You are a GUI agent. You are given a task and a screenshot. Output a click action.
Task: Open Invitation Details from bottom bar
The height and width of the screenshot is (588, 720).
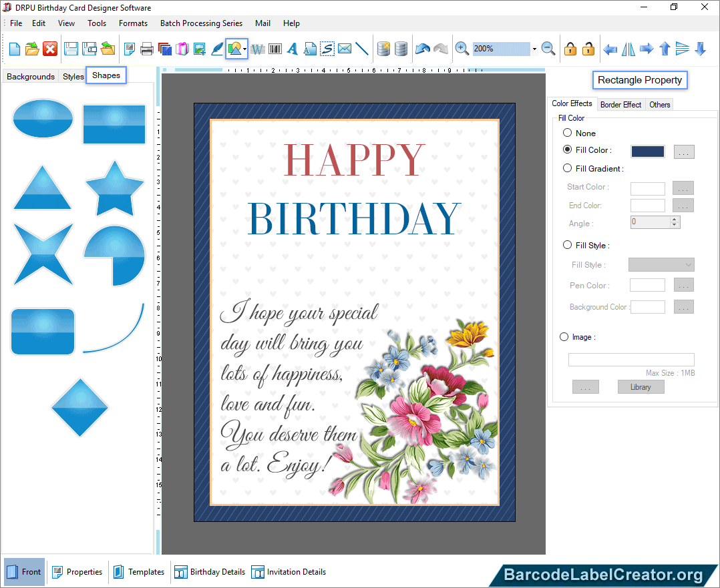coord(289,572)
